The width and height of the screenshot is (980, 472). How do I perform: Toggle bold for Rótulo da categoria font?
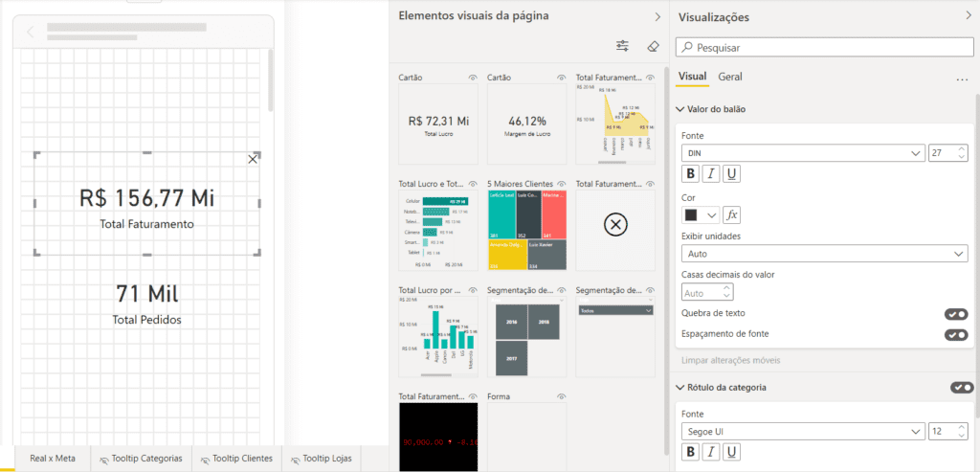690,452
